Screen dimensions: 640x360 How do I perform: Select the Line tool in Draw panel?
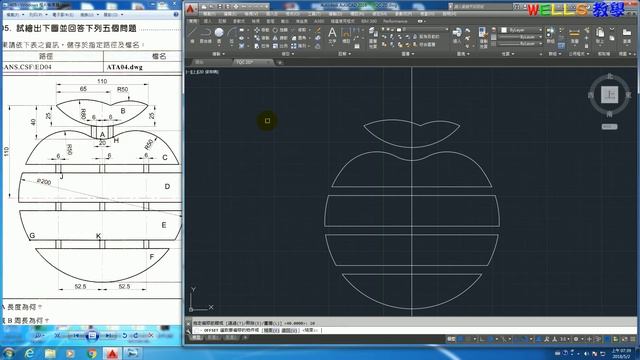(192, 34)
